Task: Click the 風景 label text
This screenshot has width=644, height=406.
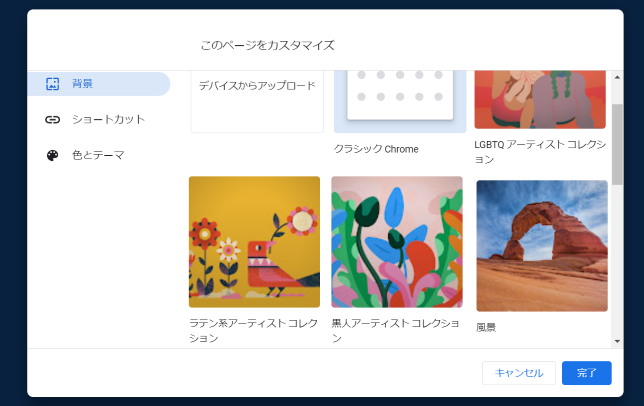Action: point(486,327)
